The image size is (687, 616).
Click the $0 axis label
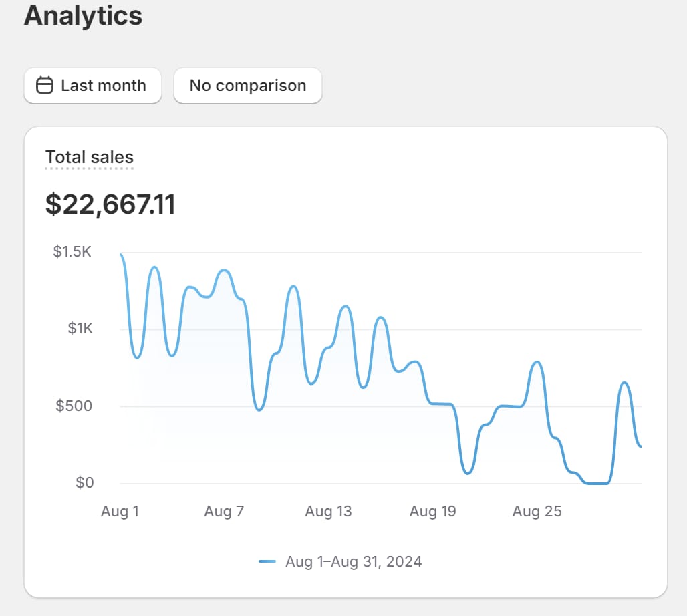(x=85, y=482)
